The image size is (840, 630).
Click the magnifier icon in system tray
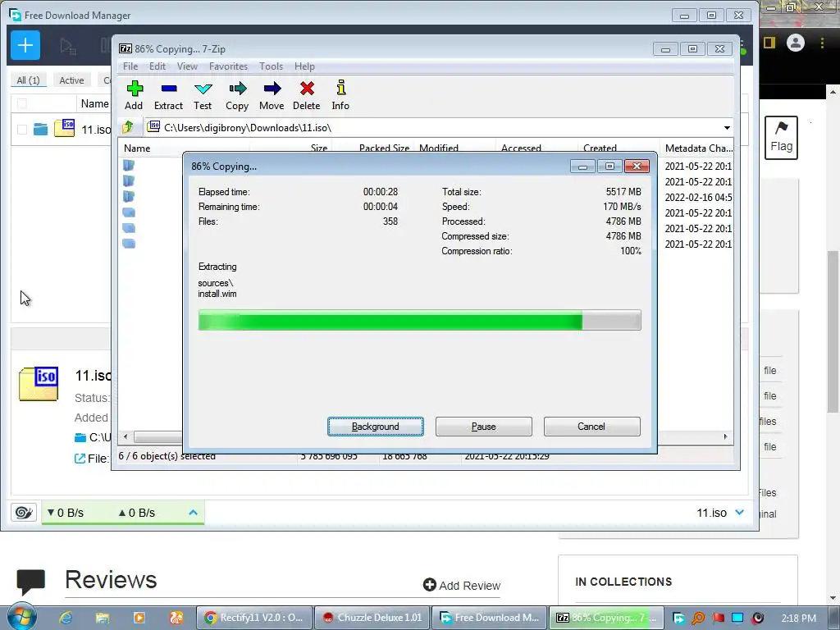click(698, 619)
